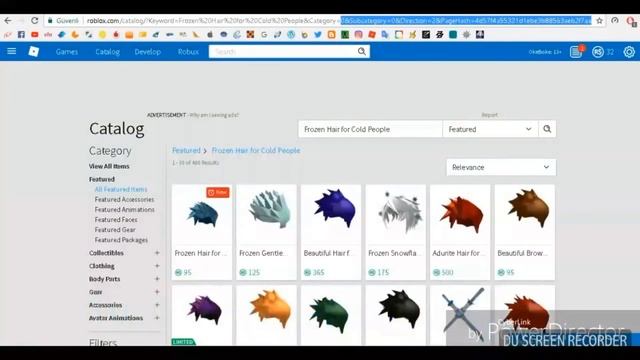Open the Twitter bookmark icon

click(318, 35)
